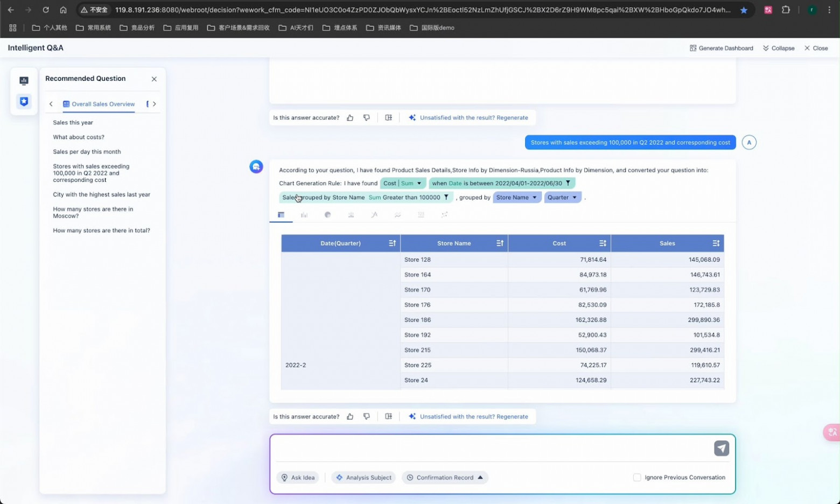
Task: Switch to the line chart view
Action: 374,215
